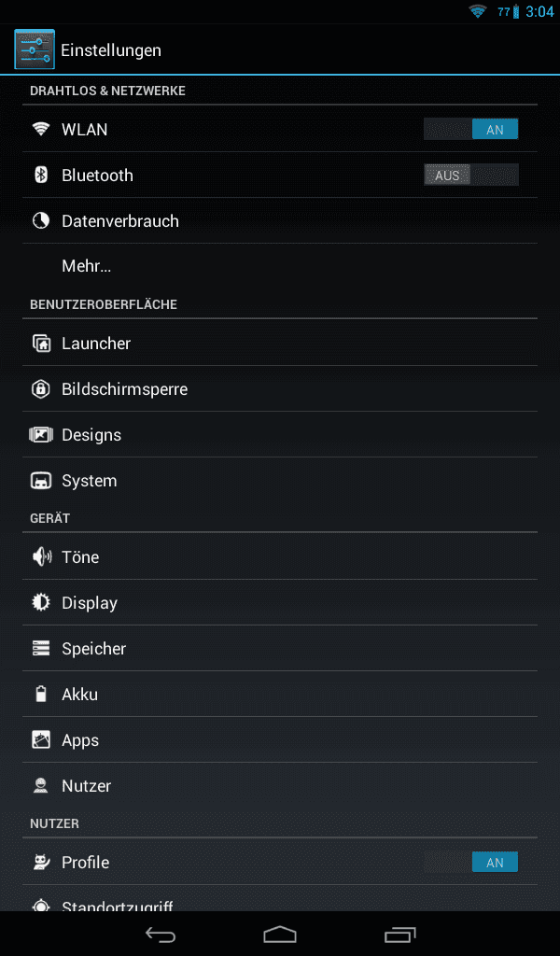Tap the Akku battery icon
The width and height of the screenshot is (560, 956).
(41, 694)
